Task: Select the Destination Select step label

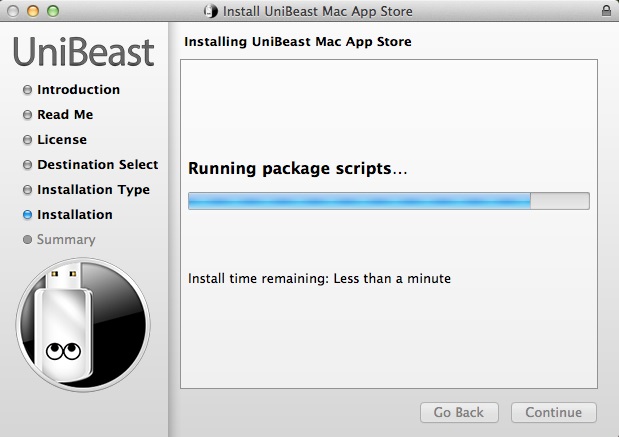Action: 98,164
